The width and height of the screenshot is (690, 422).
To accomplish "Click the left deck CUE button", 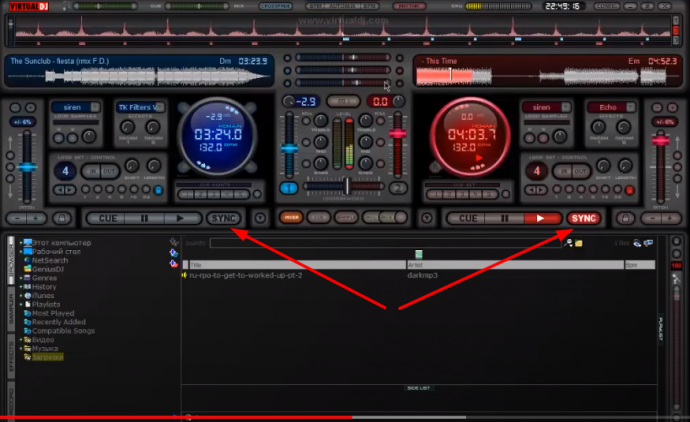I will (x=108, y=218).
